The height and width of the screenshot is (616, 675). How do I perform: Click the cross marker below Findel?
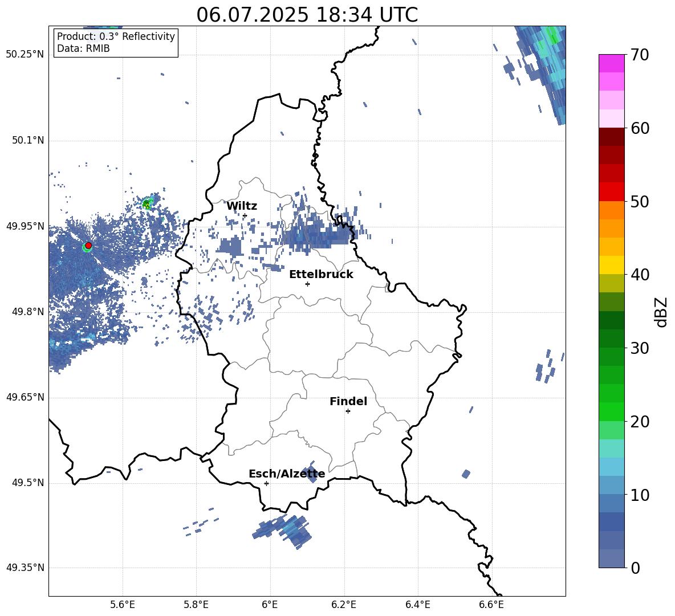[348, 411]
